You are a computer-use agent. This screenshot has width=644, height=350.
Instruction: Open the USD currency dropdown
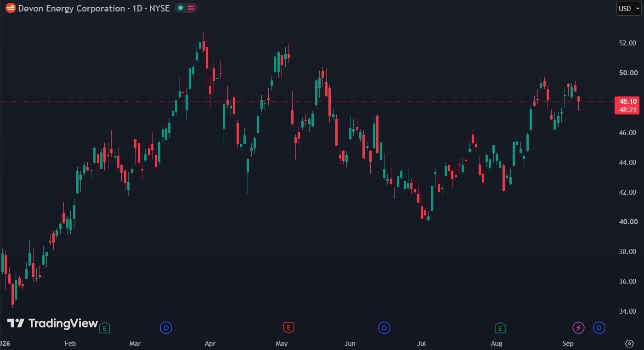point(629,8)
